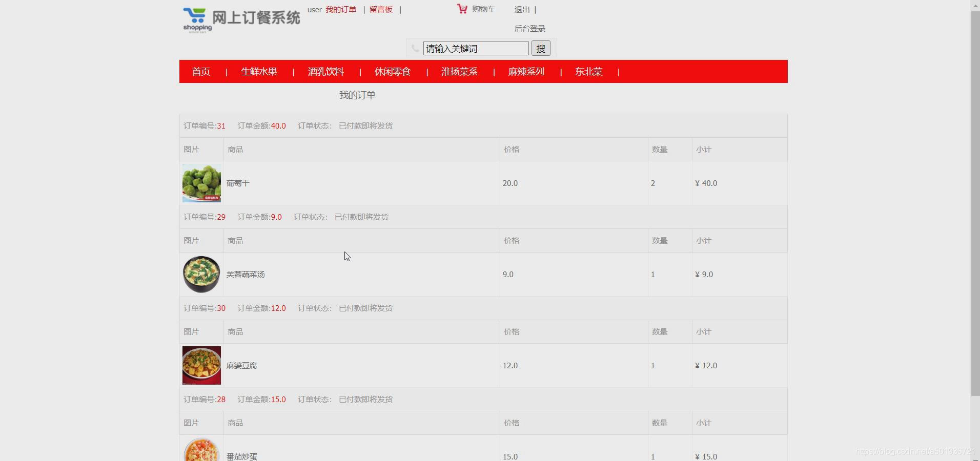Image resolution: width=980 pixels, height=461 pixels.
Task: Go to 首页 in red nav bar
Action: (201, 72)
